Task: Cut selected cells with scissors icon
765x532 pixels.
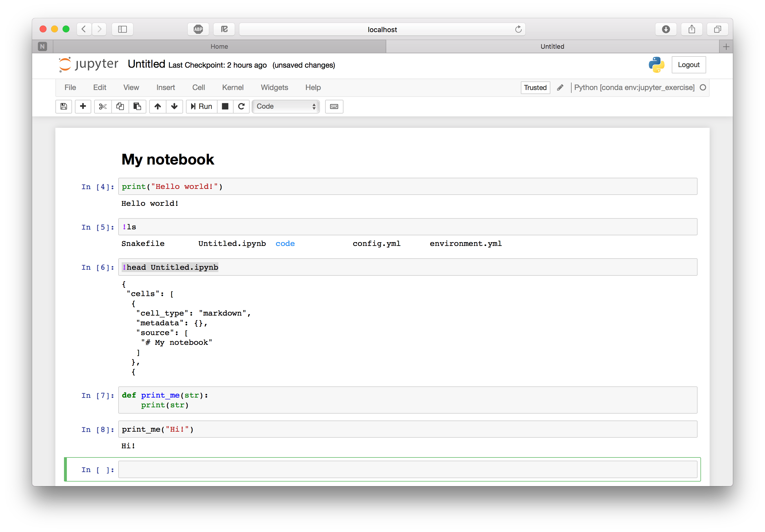Action: (x=103, y=107)
